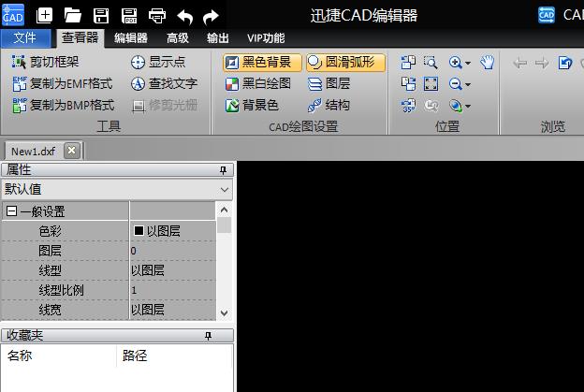Click the zoom out magnifier icon
Viewport: 584px width, 392px height.
[x=456, y=84]
